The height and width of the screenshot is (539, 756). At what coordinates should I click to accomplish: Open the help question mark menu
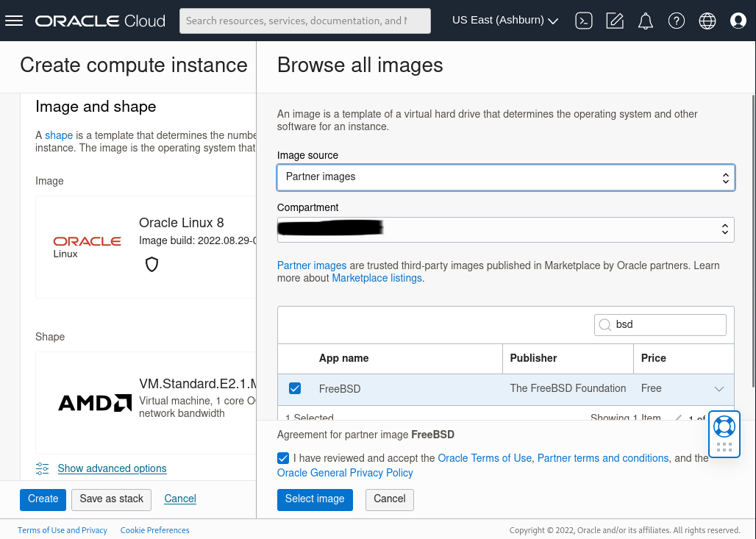click(677, 21)
